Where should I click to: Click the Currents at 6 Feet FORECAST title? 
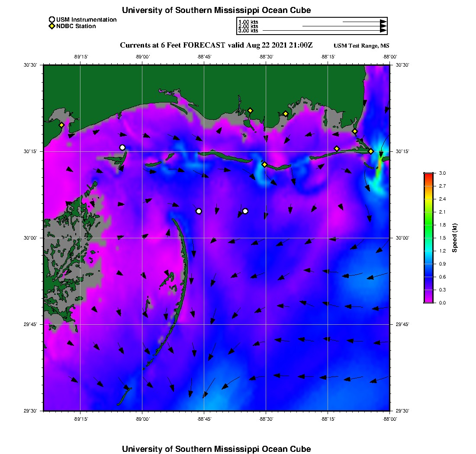coord(172,45)
